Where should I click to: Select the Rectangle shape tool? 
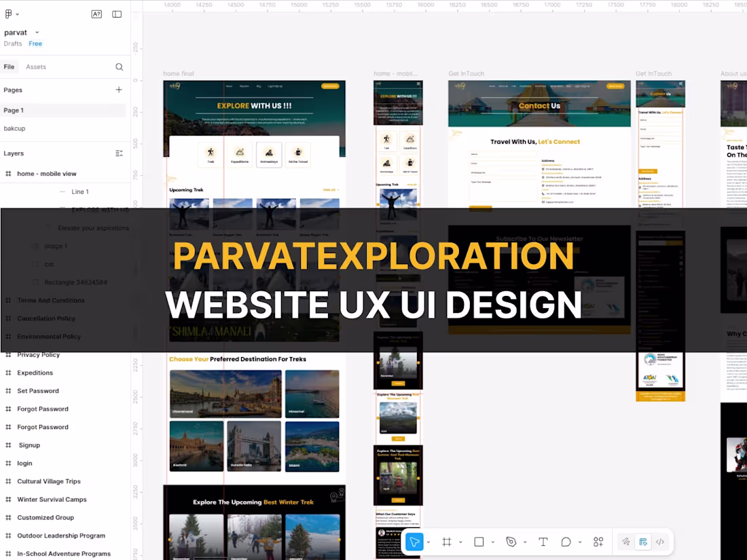(x=478, y=542)
